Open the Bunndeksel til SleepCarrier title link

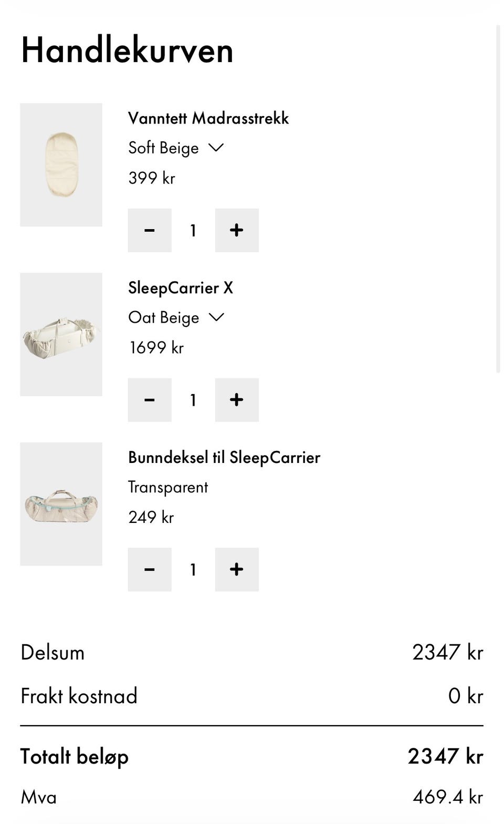[224, 458]
